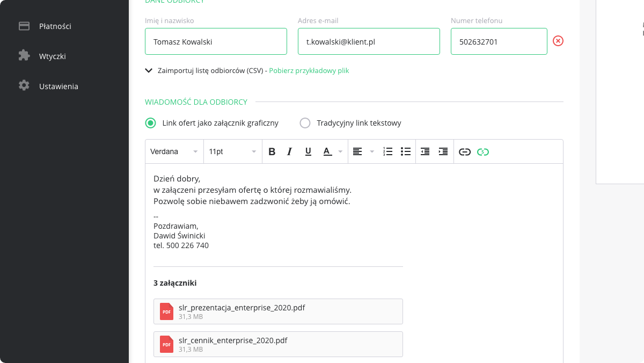Click PDF icon of slr_prezentacja_enterprise_2020.pdf
This screenshot has height=363, width=644.
(x=167, y=311)
